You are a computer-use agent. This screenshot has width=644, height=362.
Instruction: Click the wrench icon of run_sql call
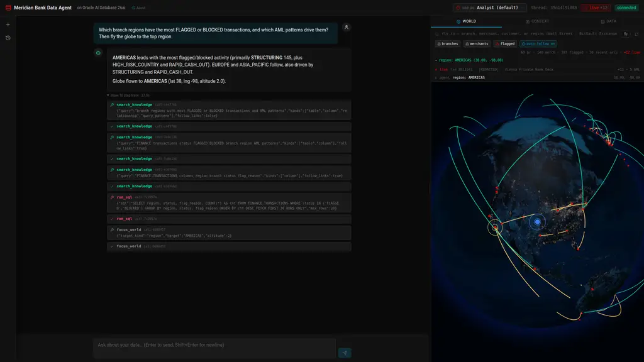click(x=112, y=197)
